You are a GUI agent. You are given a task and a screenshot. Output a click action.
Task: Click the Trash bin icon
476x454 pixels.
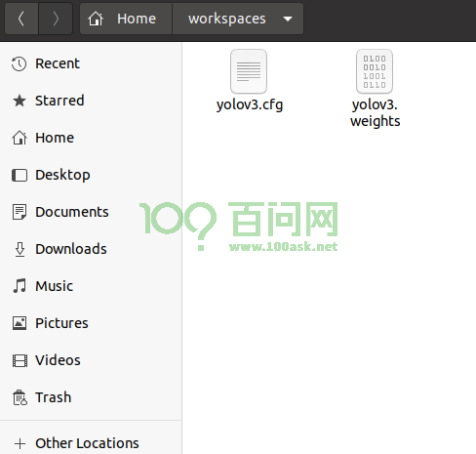(20, 397)
